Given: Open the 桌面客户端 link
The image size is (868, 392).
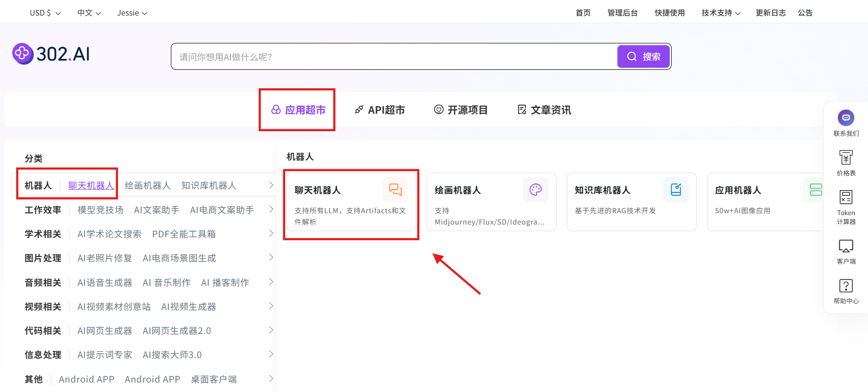Looking at the screenshot, I should click(214, 379).
